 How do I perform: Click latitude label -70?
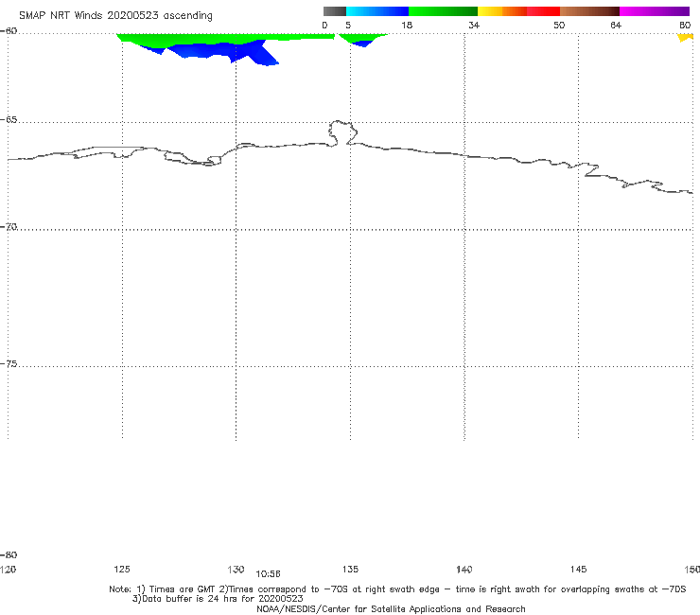coord(9,227)
